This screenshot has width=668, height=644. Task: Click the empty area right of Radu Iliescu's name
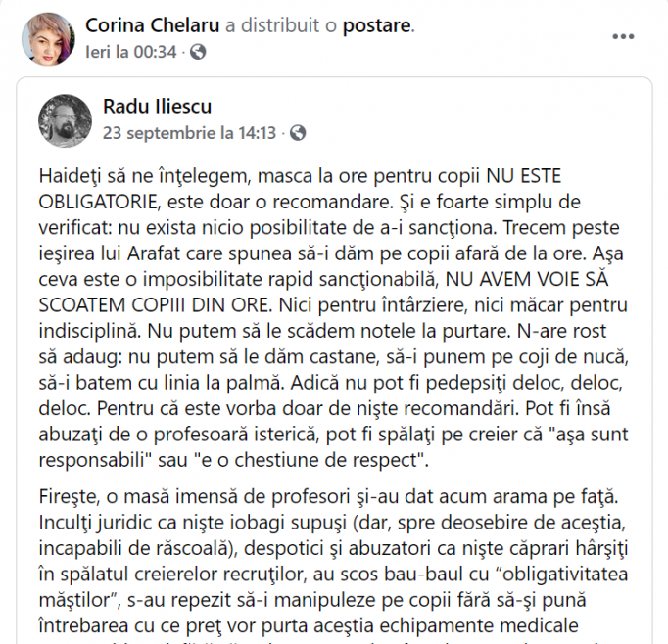426,107
